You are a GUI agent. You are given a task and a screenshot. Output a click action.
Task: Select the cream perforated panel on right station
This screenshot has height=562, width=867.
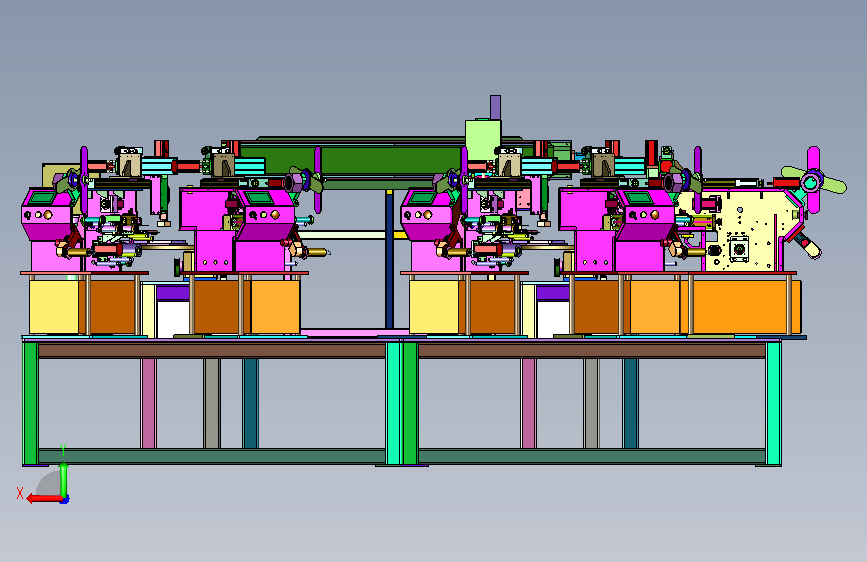point(741,231)
